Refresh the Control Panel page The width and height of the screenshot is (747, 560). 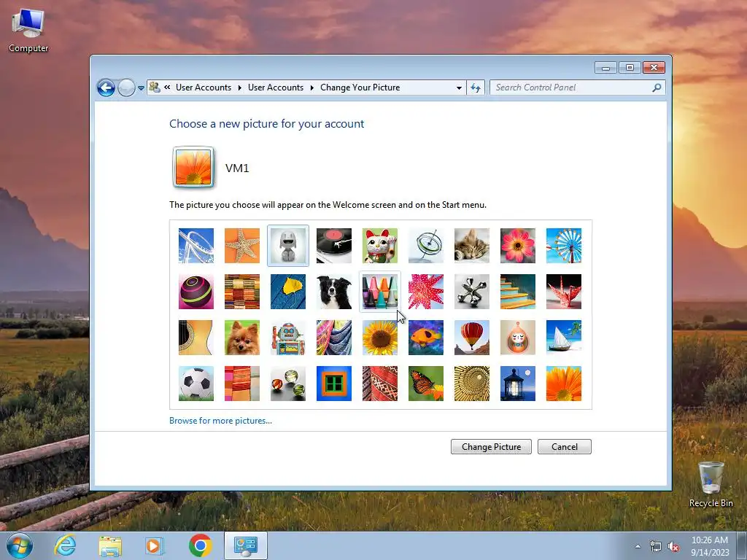coord(476,87)
